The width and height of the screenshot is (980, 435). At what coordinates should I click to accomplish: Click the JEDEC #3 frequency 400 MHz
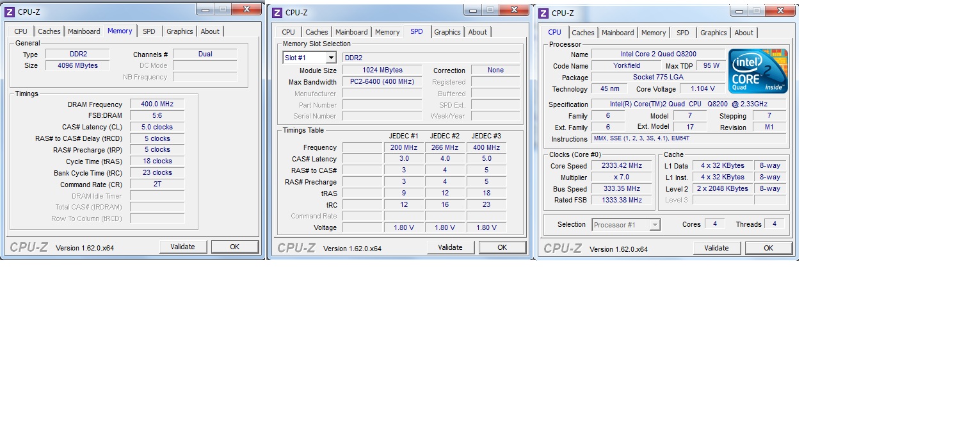click(486, 147)
